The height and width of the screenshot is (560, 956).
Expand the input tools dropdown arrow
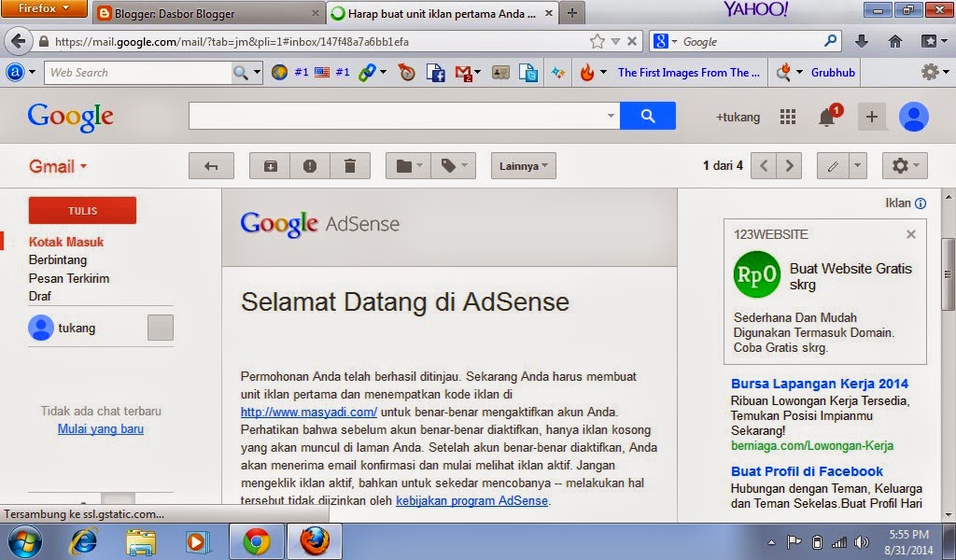click(857, 166)
